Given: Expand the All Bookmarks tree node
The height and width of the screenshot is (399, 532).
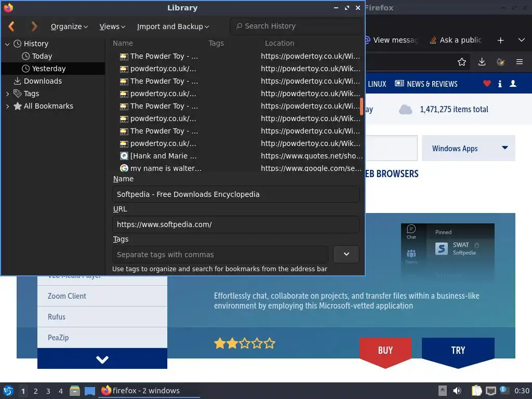Looking at the screenshot, I should point(7,106).
